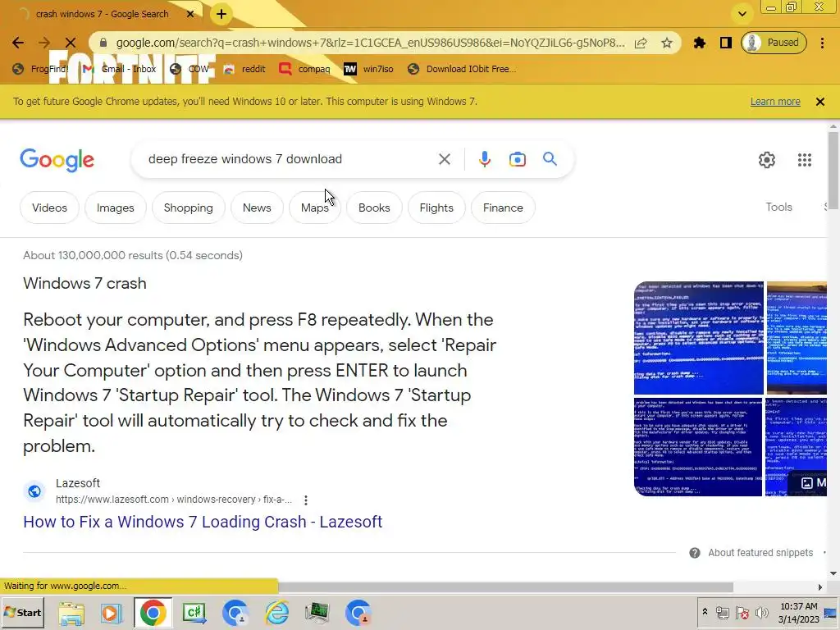Open the Paused profile button
Screen dimensions: 840x630
[x=774, y=43]
